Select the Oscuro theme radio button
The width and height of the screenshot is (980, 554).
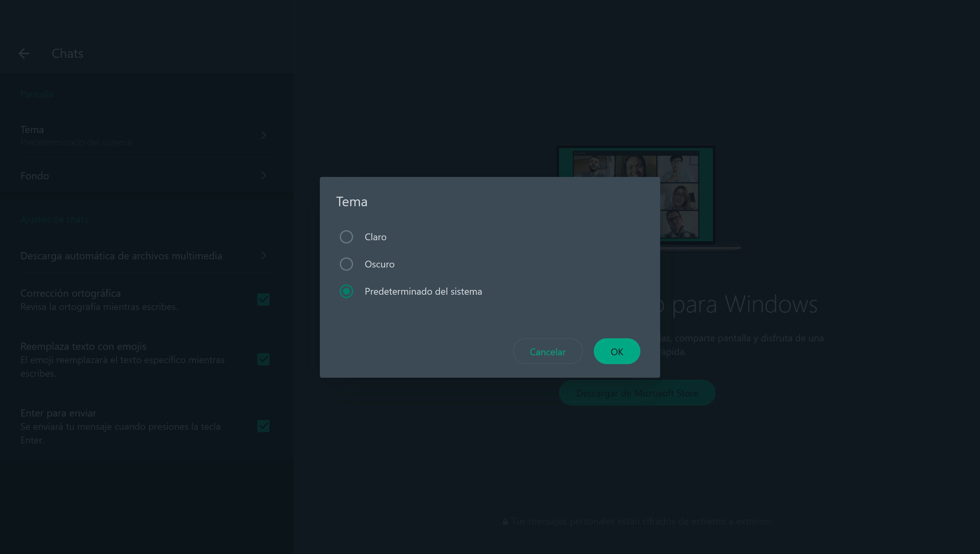pos(346,264)
